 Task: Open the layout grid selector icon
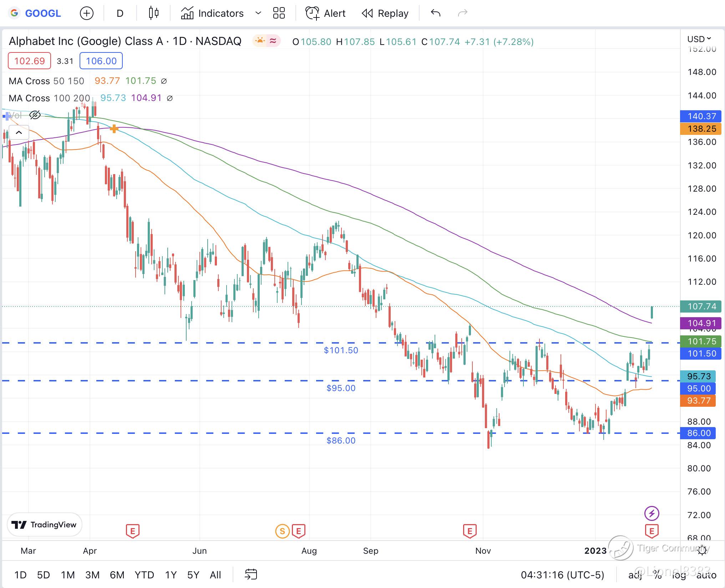click(279, 13)
